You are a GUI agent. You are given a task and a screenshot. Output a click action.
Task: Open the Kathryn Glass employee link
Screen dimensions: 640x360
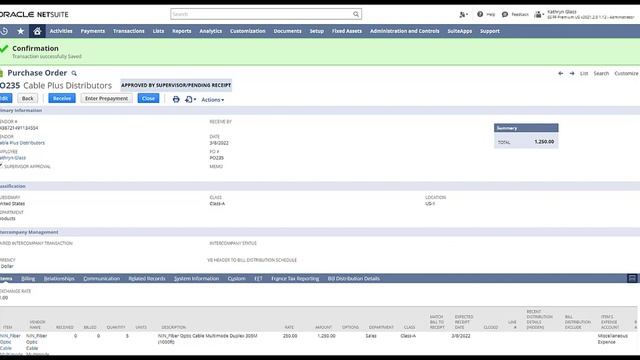(13, 158)
